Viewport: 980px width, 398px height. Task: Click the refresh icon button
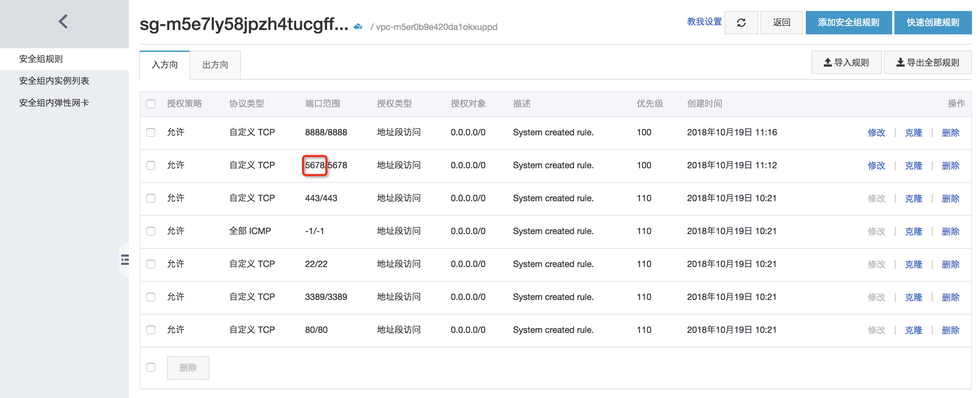741,23
